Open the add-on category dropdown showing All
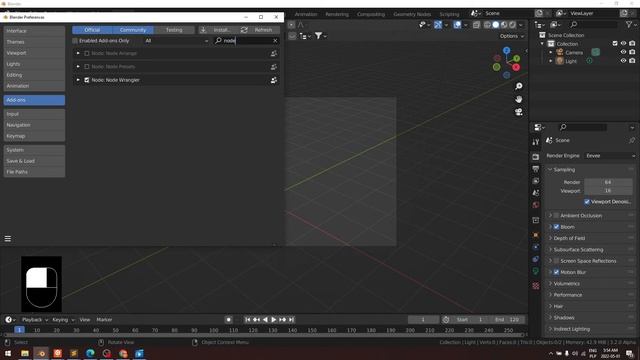Image resolution: width=640 pixels, height=360 pixels. coord(176,41)
